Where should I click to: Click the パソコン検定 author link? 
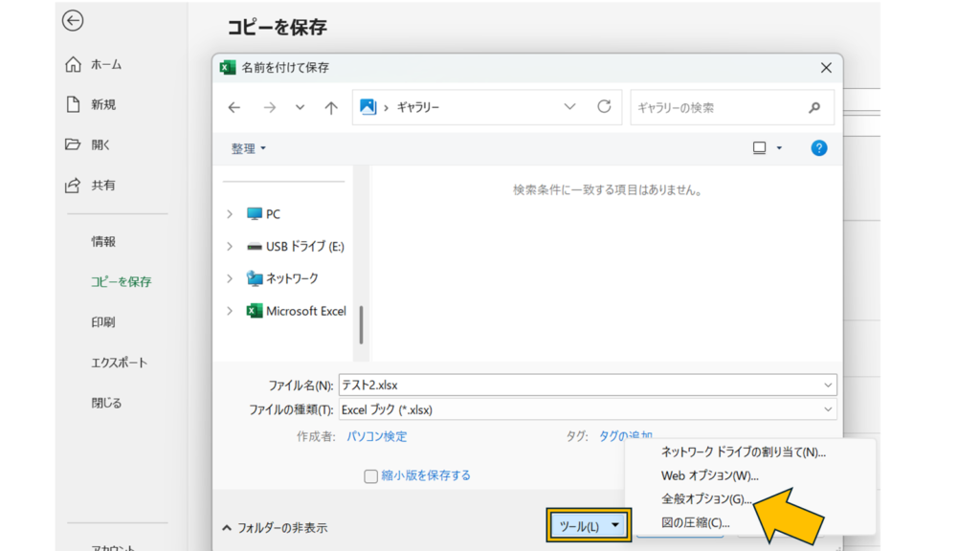tap(376, 436)
